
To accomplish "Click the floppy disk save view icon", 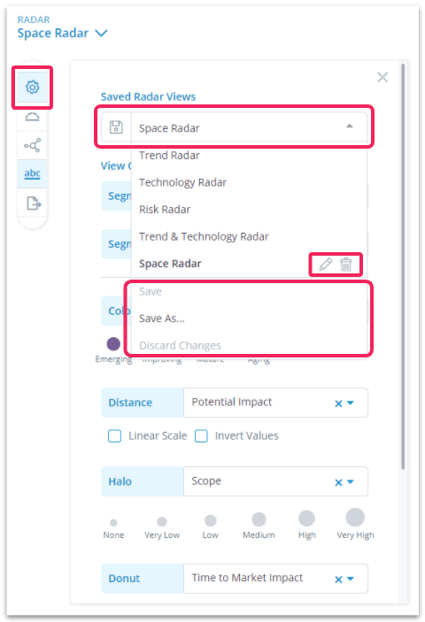I will point(116,127).
